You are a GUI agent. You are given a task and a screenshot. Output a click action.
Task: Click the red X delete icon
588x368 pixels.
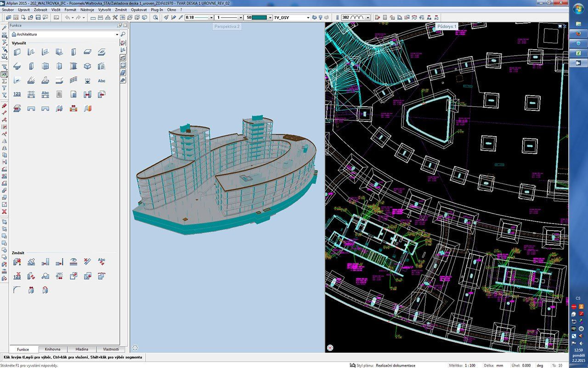point(4,212)
